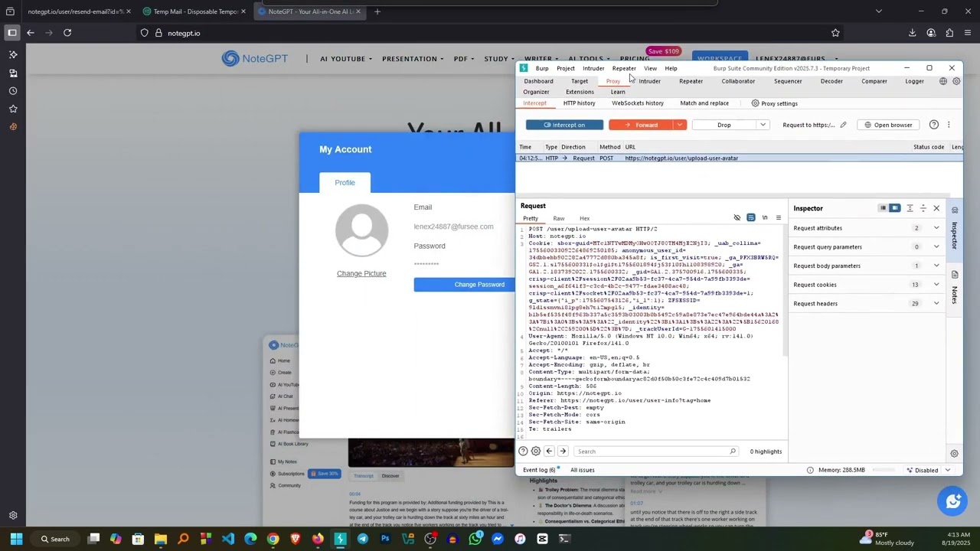Bookmark this page star icon
Viewport: 980px width, 551px height.
coord(835,33)
